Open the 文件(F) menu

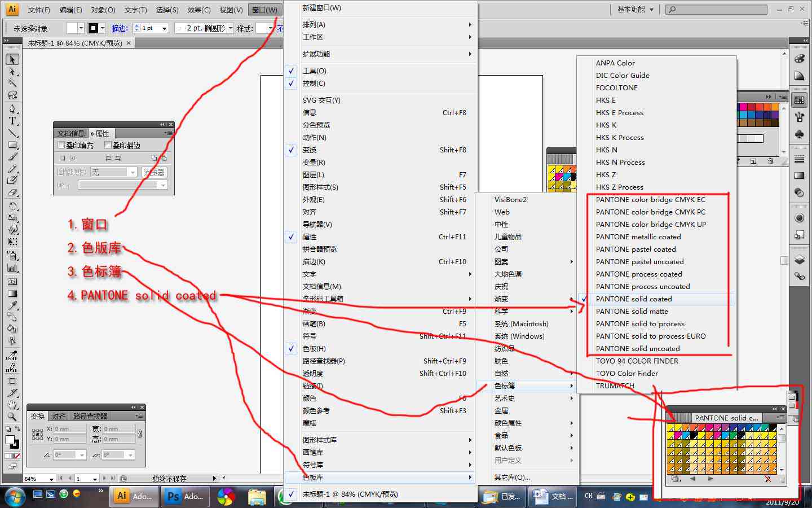click(x=39, y=10)
